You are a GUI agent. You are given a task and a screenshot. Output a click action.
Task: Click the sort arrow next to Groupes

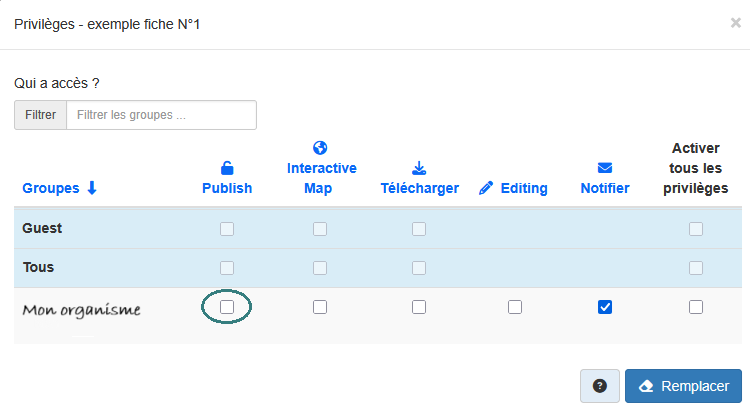tap(92, 188)
